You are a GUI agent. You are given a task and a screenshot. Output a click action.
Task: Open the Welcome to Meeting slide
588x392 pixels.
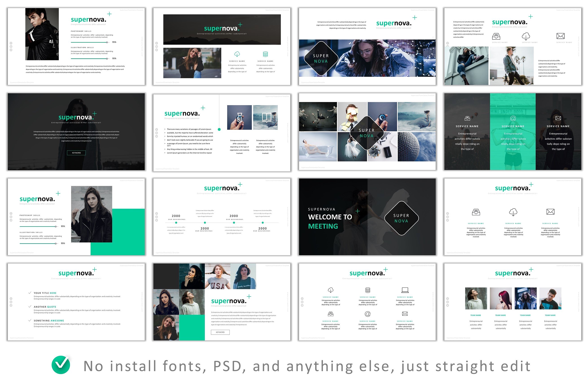(367, 217)
